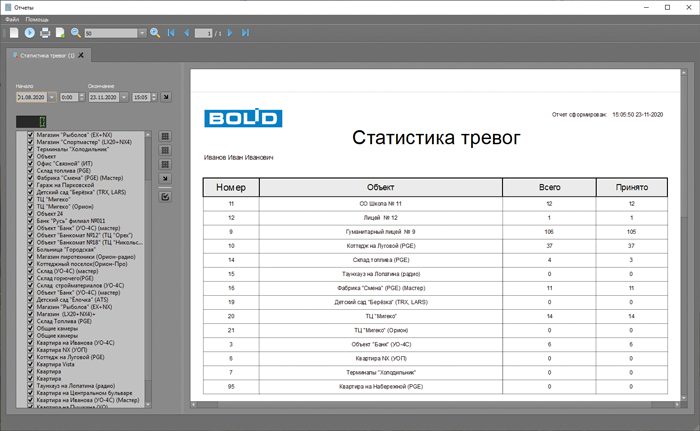Click the export report document icon
The width and height of the screenshot is (700, 431).
point(60,33)
